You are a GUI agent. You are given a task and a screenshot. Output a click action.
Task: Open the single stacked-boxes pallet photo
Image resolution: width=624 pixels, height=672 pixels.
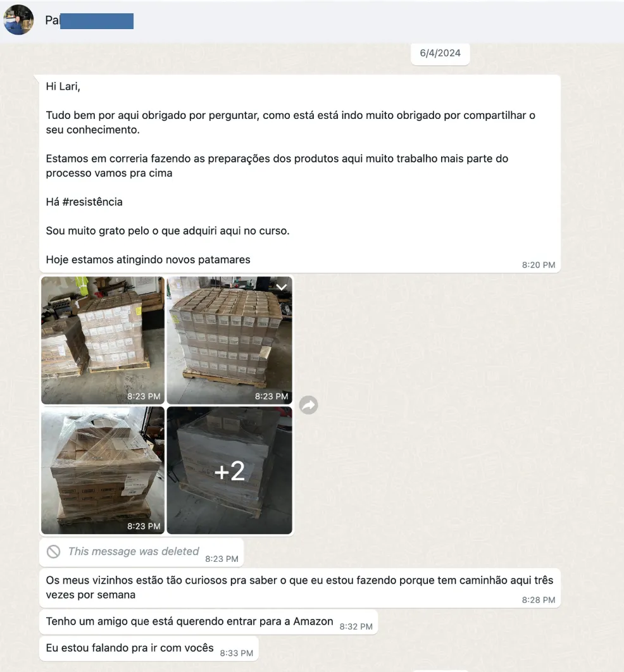[x=229, y=340]
